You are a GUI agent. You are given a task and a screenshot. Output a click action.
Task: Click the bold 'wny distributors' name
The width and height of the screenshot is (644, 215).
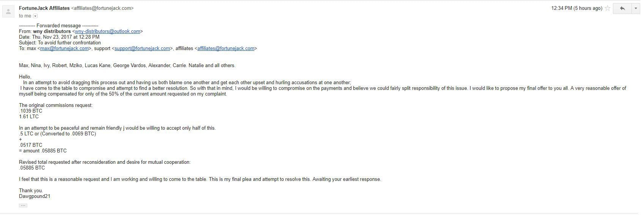52,31
